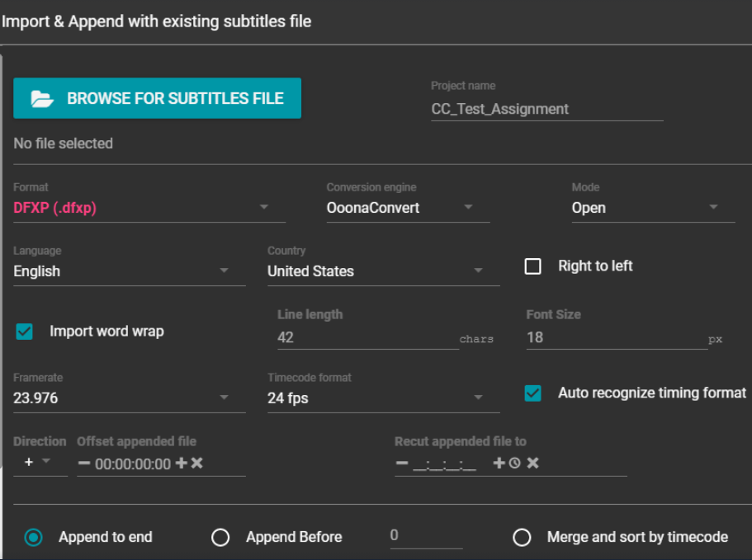Screen dimensions: 752x560
Task: Click the minus icon for Recut appended file
Action: click(402, 464)
